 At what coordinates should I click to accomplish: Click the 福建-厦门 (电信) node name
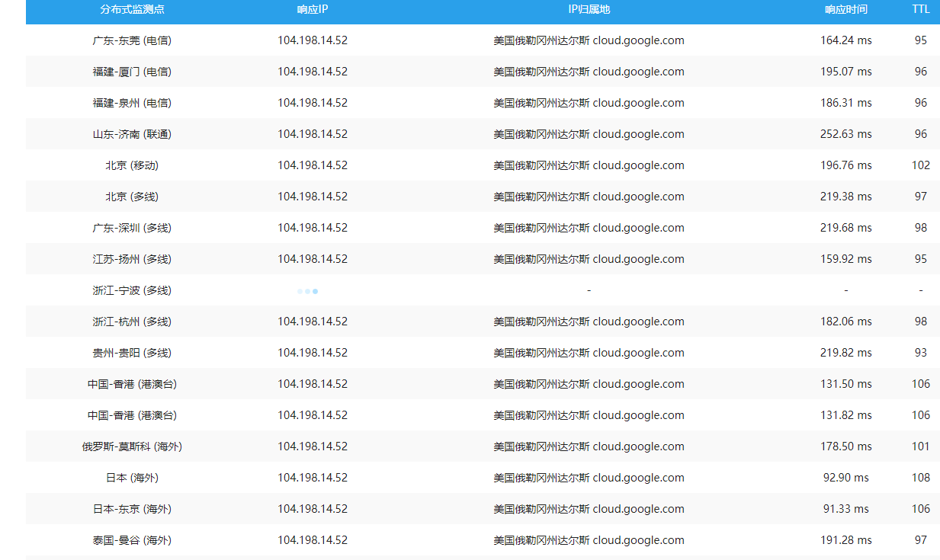(x=132, y=72)
